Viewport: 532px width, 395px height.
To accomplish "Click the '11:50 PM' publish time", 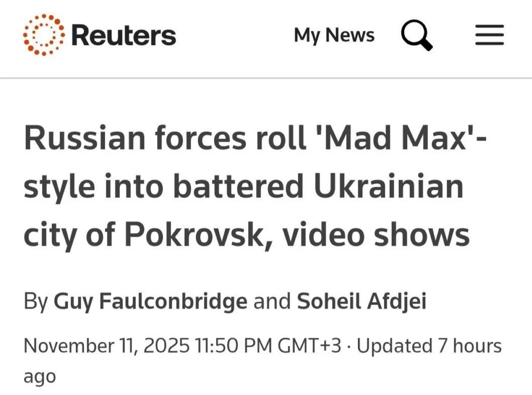I will click(x=233, y=346).
